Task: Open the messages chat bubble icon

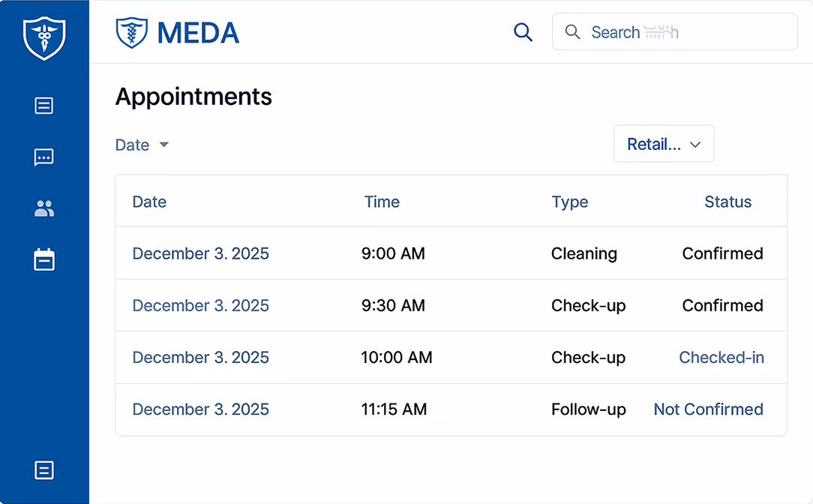Action: coord(44,157)
